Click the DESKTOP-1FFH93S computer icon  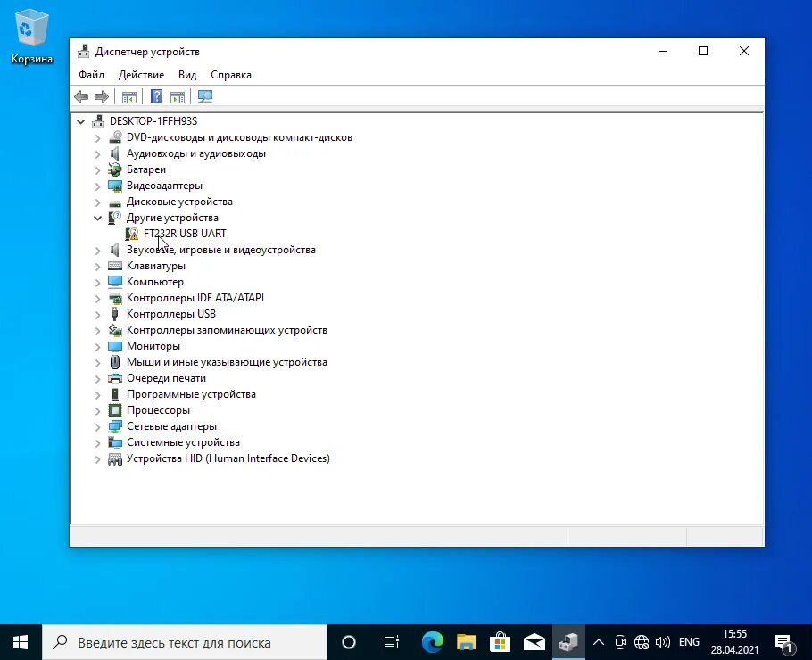click(98, 121)
